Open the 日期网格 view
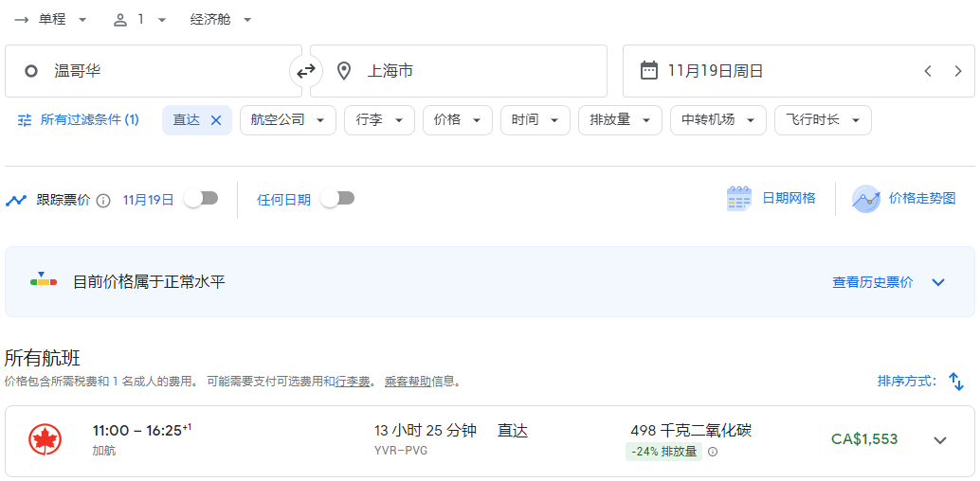Image resolution: width=980 pixels, height=481 pixels. 771,199
